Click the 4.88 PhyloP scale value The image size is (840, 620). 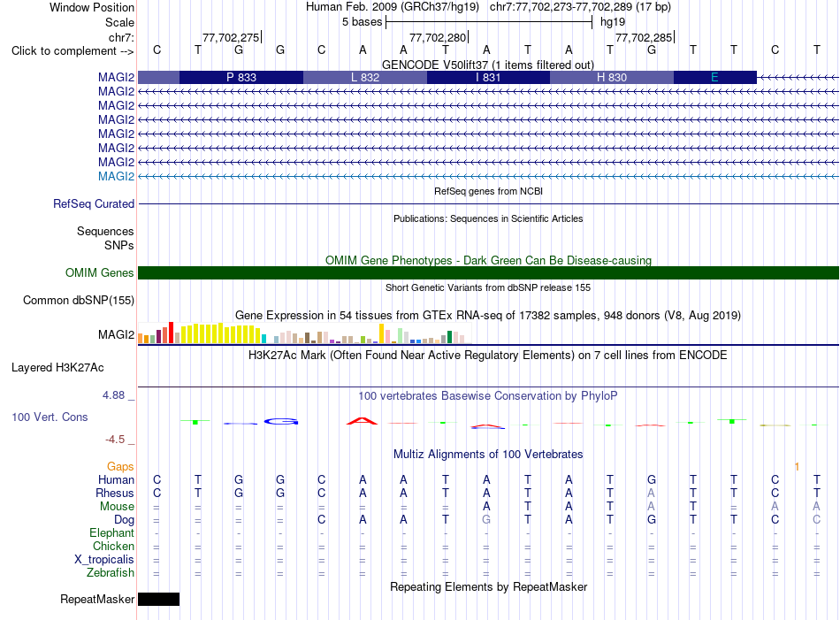tap(113, 395)
